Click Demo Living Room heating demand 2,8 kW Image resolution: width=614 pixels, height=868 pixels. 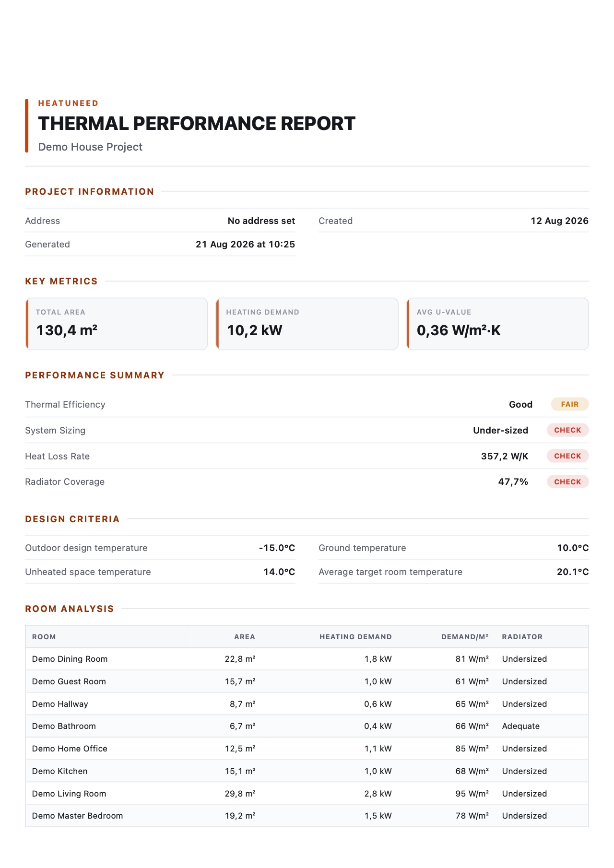coord(378,794)
